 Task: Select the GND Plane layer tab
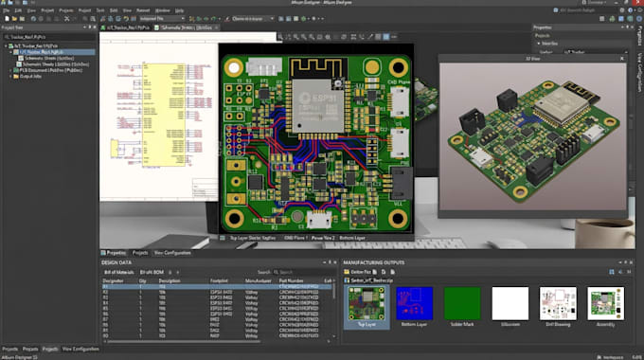tap(295, 238)
